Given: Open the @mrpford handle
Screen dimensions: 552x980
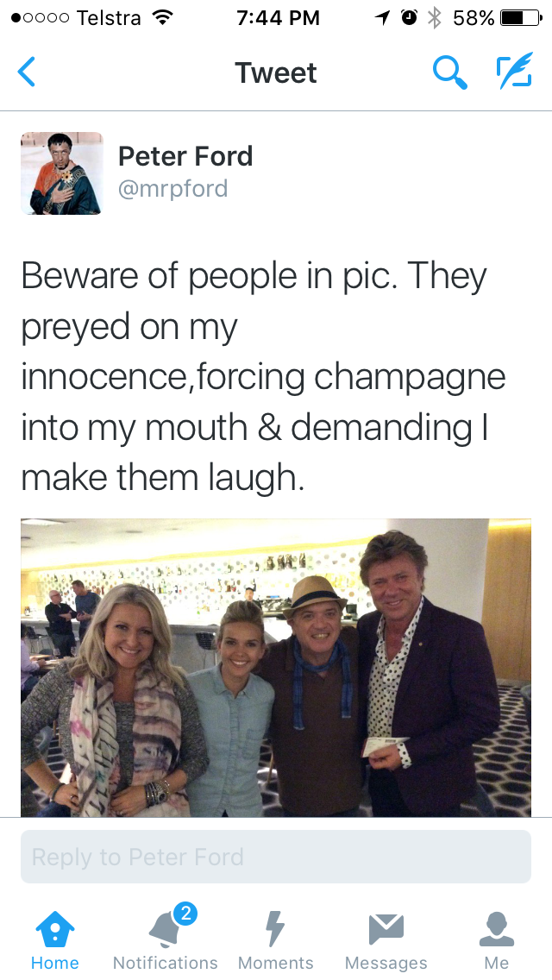Looking at the screenshot, I should point(173,189).
